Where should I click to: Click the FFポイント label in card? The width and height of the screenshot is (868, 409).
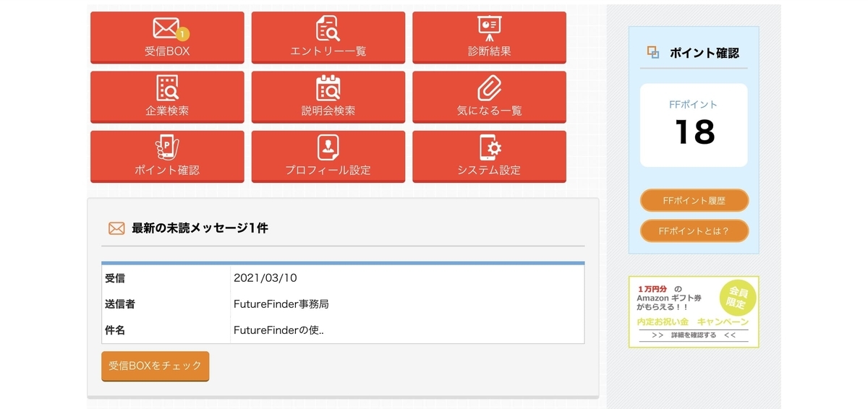click(x=694, y=104)
